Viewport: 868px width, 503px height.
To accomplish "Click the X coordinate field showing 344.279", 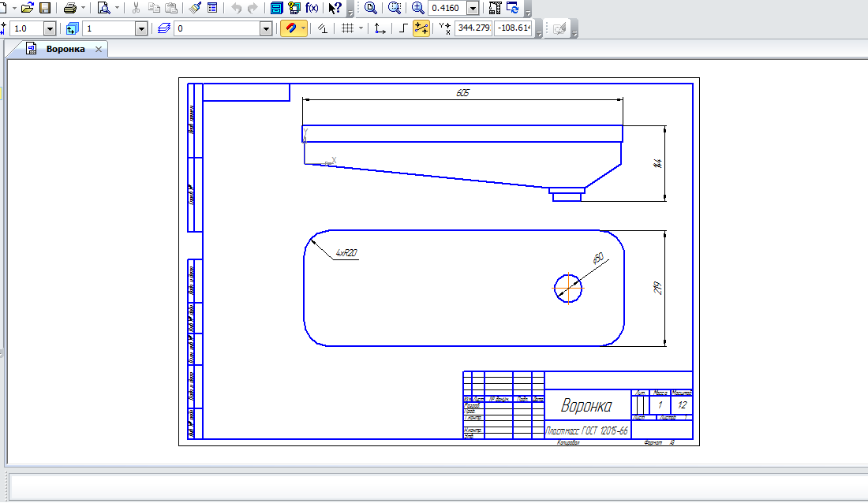I will (x=473, y=28).
